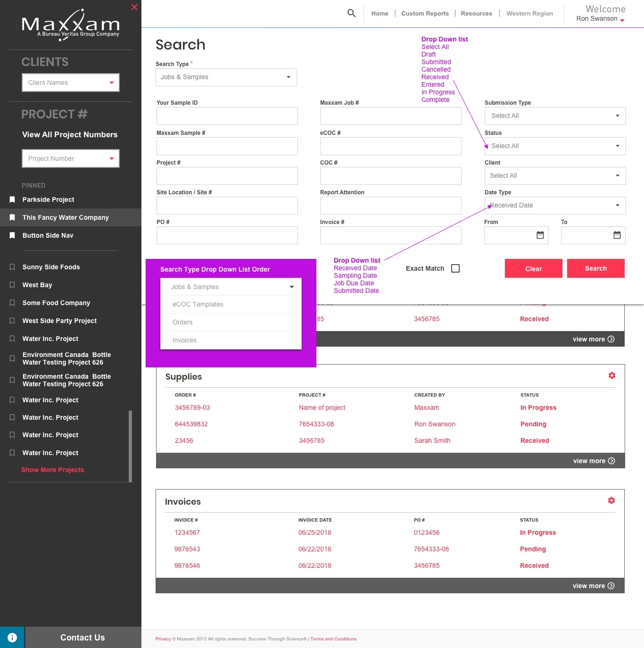Open the Submission Type dropdown
Screen dimensions: 644x648
pyautogui.click(x=555, y=116)
